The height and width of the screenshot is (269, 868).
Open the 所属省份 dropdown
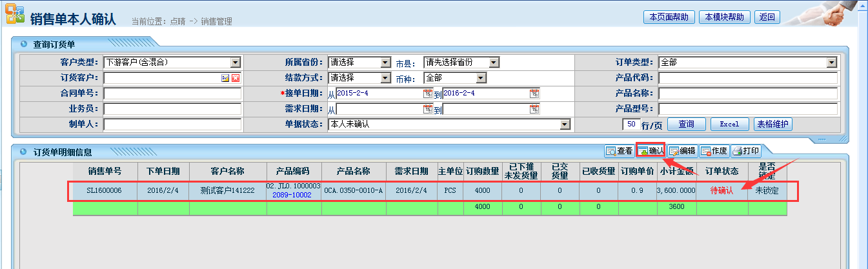tap(385, 63)
